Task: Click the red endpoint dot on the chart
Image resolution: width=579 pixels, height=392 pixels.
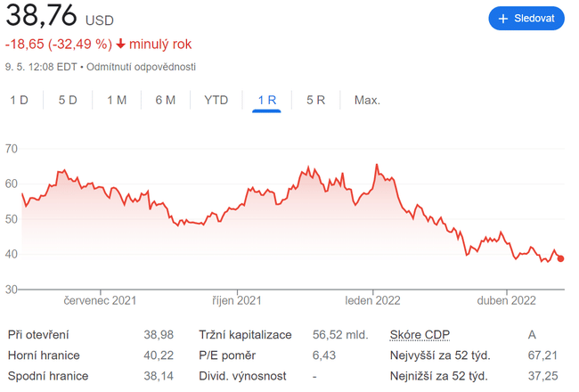Action: point(560,258)
